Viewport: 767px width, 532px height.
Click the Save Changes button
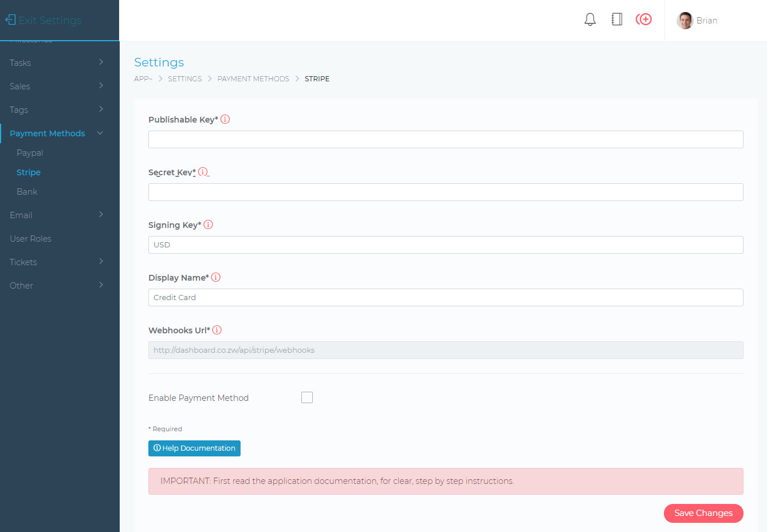[703, 513]
